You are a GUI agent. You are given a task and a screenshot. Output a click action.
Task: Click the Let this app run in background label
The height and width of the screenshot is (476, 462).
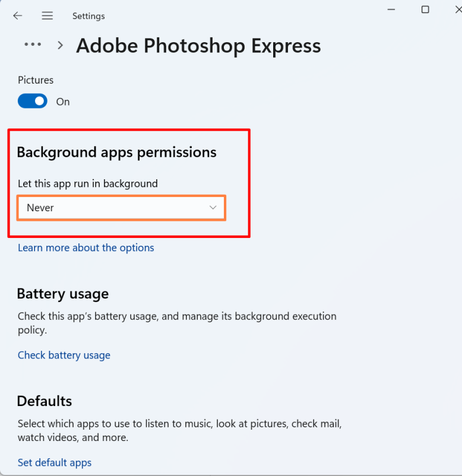[88, 184]
